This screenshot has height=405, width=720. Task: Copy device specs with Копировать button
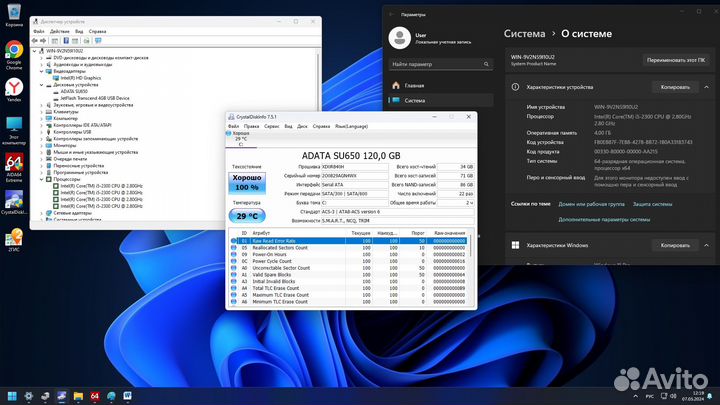(675, 87)
